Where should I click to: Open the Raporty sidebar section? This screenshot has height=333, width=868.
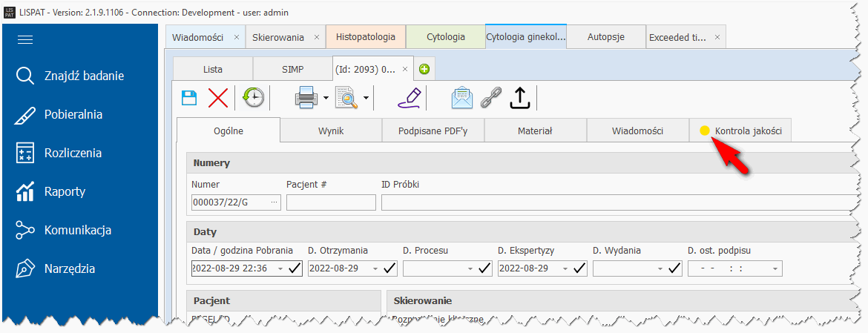65,191
